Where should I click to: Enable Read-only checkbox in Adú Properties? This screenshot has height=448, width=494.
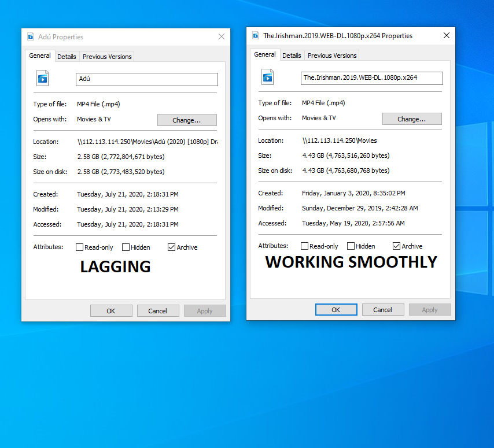(x=79, y=247)
